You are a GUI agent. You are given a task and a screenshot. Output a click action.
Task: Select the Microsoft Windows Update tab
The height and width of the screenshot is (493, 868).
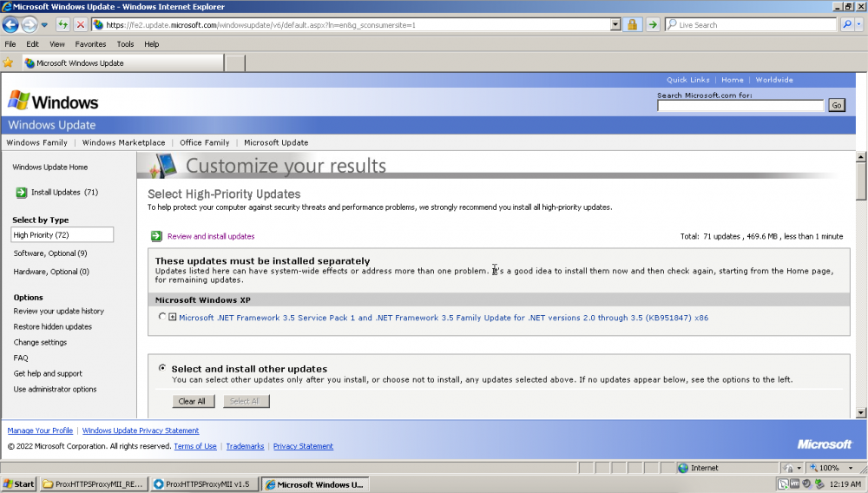pos(122,63)
